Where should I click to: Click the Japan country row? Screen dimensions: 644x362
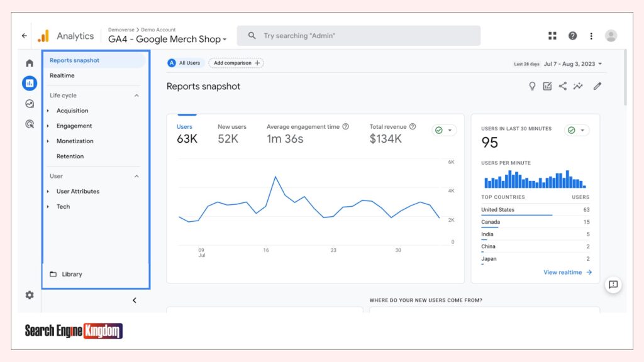pyautogui.click(x=535, y=259)
